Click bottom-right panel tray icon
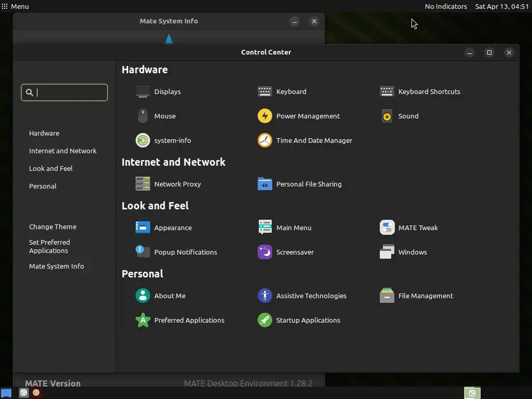Image resolution: width=532 pixels, height=399 pixels. tap(472, 393)
